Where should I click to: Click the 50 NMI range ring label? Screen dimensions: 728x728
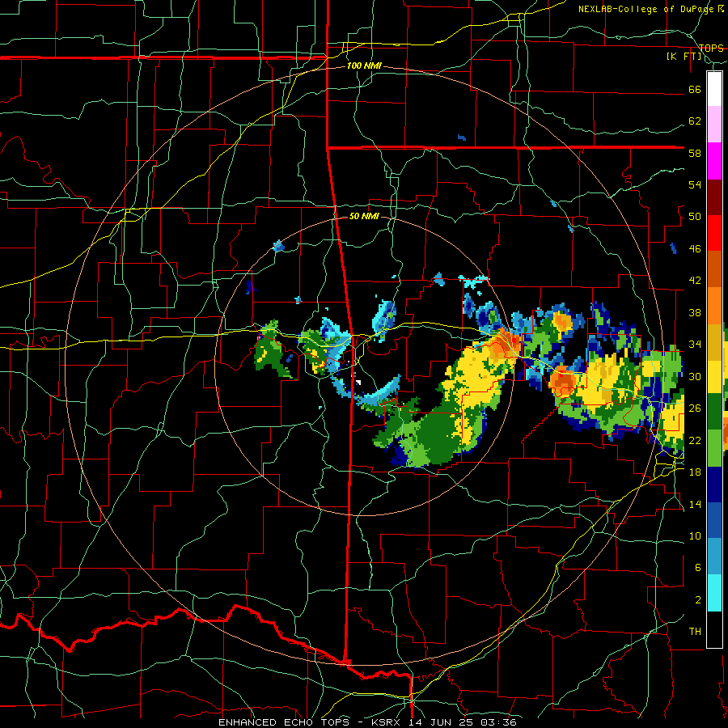point(364,216)
